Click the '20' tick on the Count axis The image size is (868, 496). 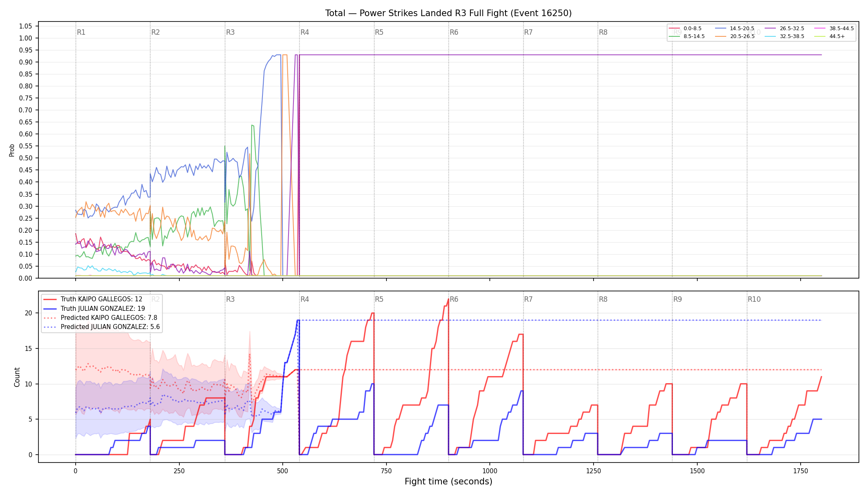29,313
